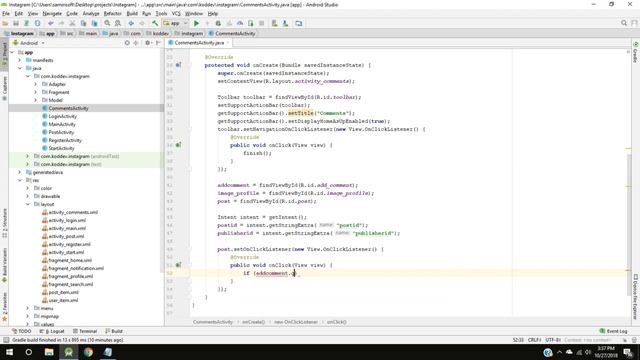Expand the manifests folder

pyautogui.click(x=20, y=60)
